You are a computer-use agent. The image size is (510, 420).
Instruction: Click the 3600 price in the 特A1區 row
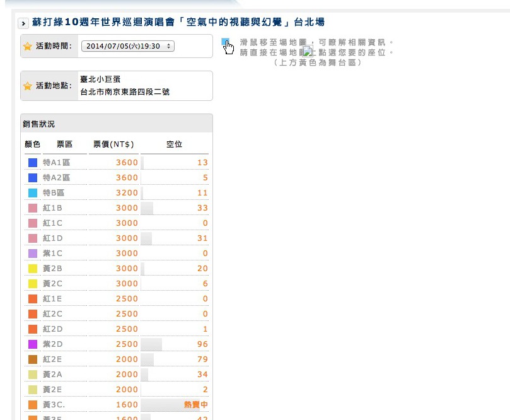(127, 163)
